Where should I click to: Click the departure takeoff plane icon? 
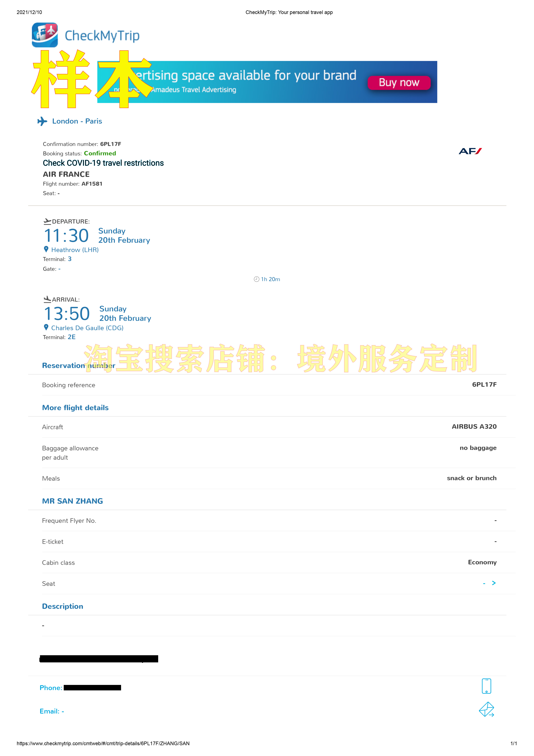(47, 221)
